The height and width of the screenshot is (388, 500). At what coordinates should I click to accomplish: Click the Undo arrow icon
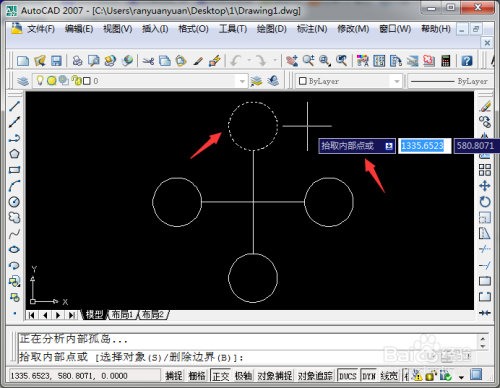point(236,61)
